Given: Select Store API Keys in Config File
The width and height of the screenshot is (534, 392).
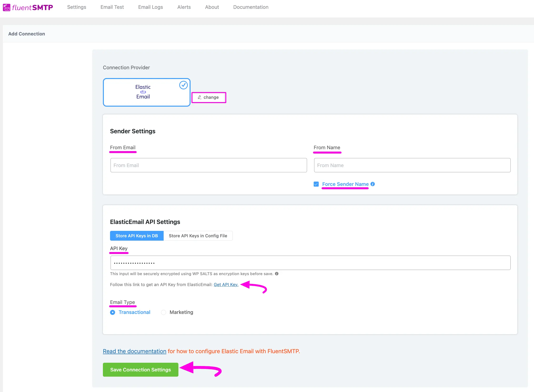Looking at the screenshot, I should coord(198,236).
